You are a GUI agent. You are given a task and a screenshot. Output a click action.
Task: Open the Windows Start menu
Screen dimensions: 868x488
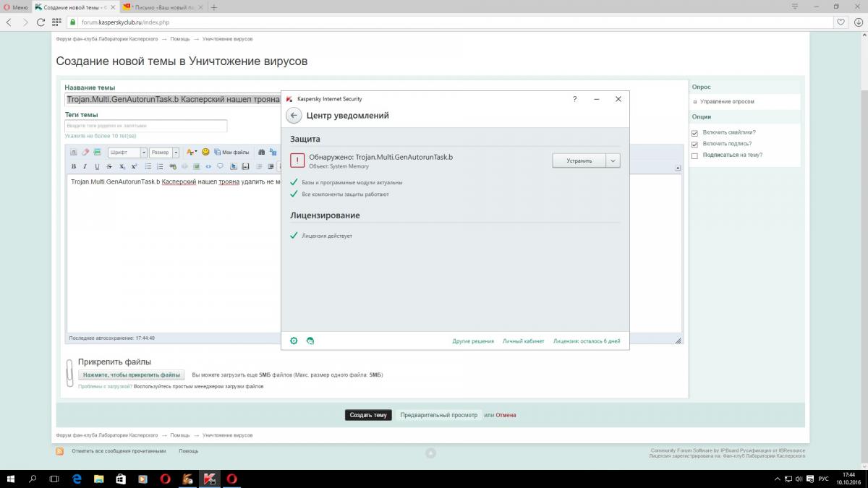point(11,479)
